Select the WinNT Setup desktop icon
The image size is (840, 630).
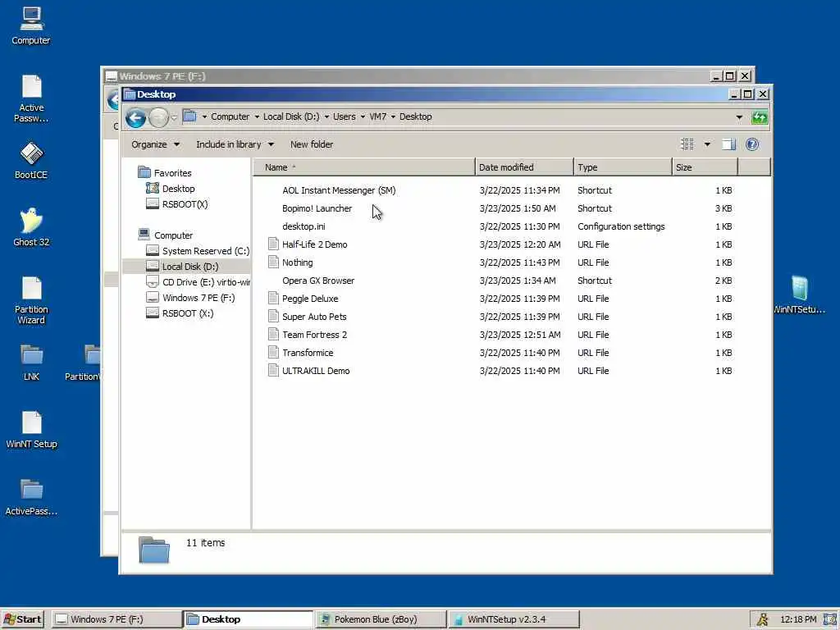[x=31, y=430]
